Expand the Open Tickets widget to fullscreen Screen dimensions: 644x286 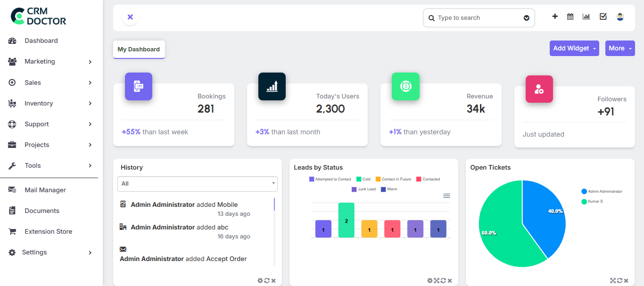(x=613, y=280)
